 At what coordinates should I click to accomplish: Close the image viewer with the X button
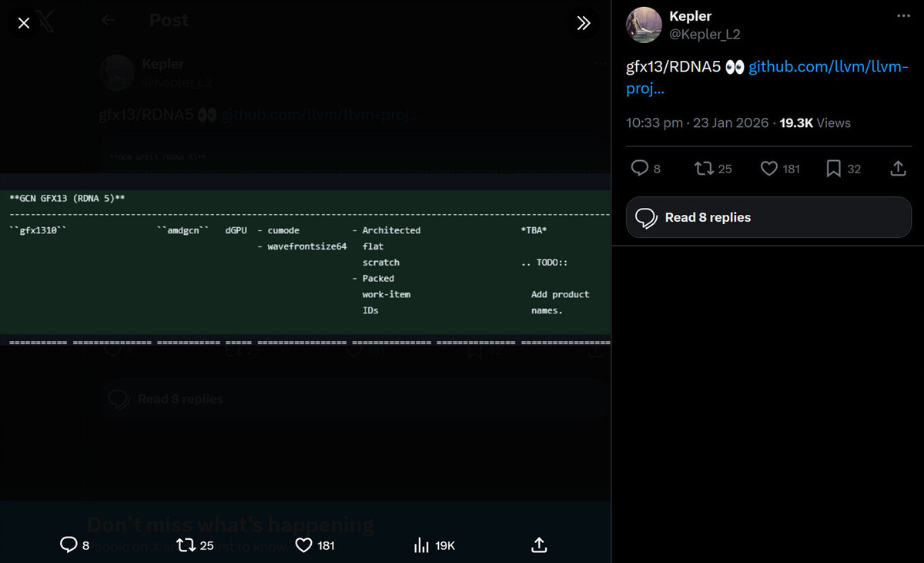click(x=24, y=23)
